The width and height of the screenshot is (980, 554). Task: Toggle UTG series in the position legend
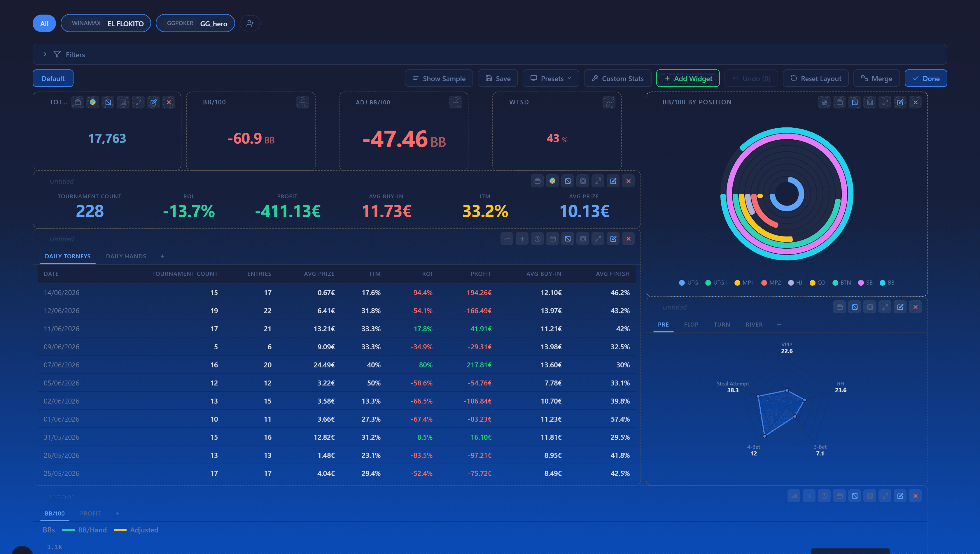tap(688, 283)
